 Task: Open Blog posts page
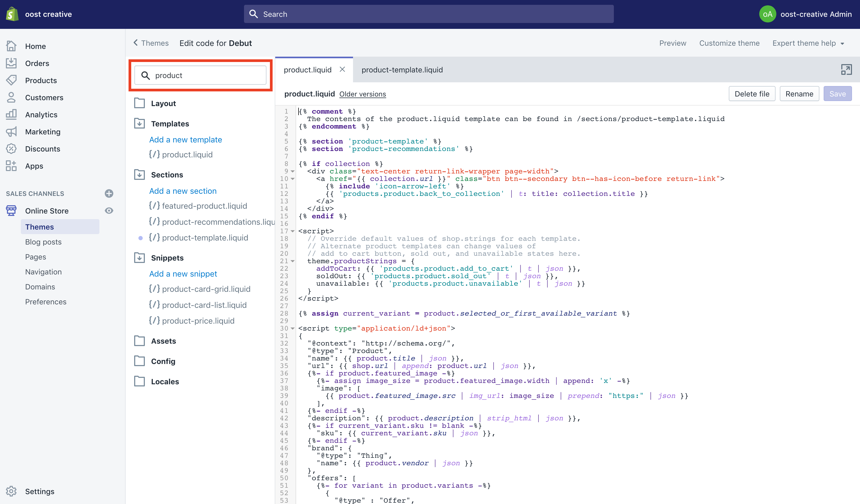tap(43, 242)
